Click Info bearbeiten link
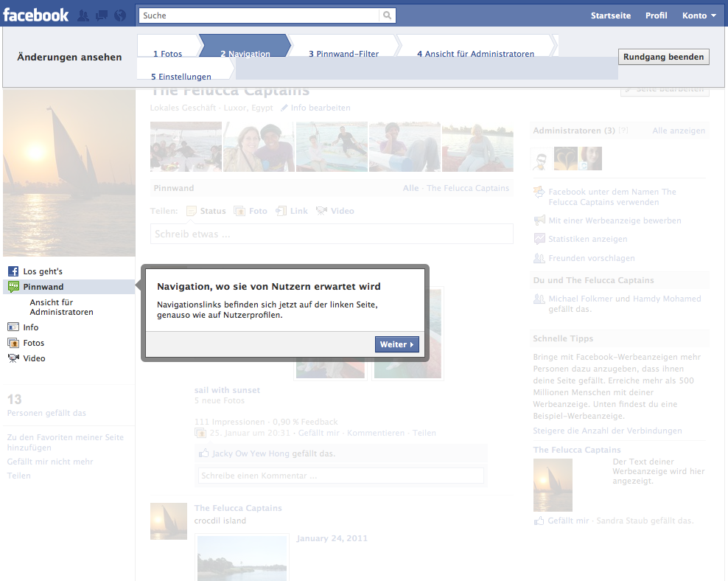Image resolution: width=728 pixels, height=581 pixels. click(321, 108)
